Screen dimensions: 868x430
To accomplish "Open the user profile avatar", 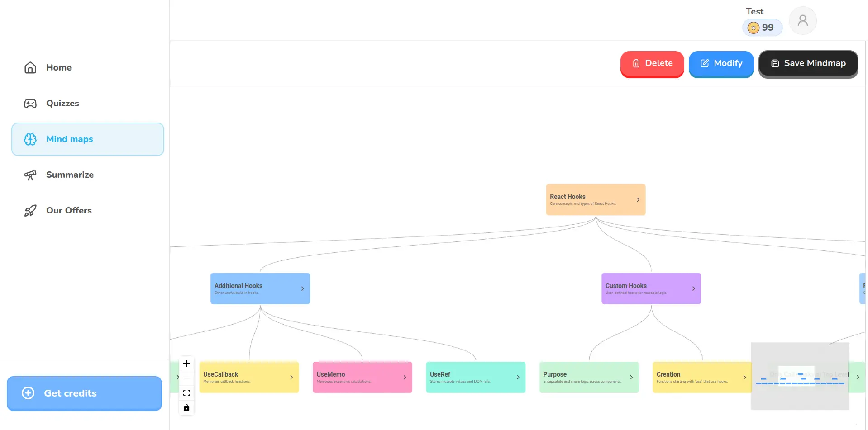I will pos(802,20).
